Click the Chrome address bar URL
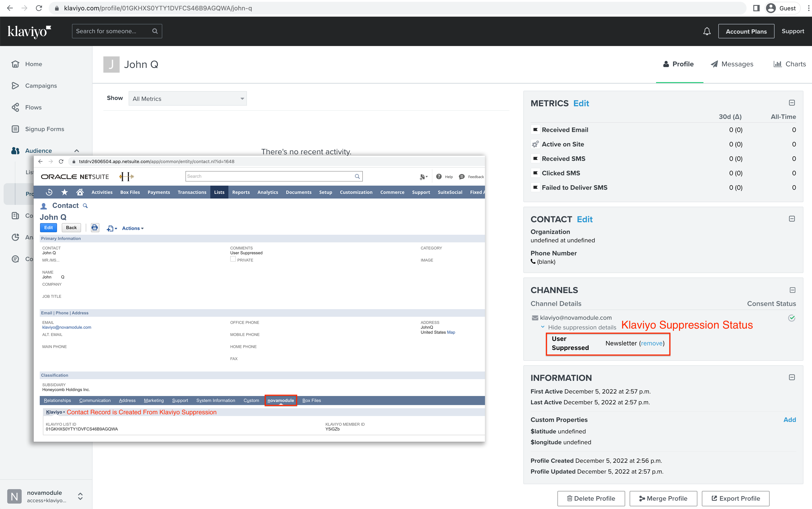This screenshot has width=812, height=509. [x=158, y=8]
